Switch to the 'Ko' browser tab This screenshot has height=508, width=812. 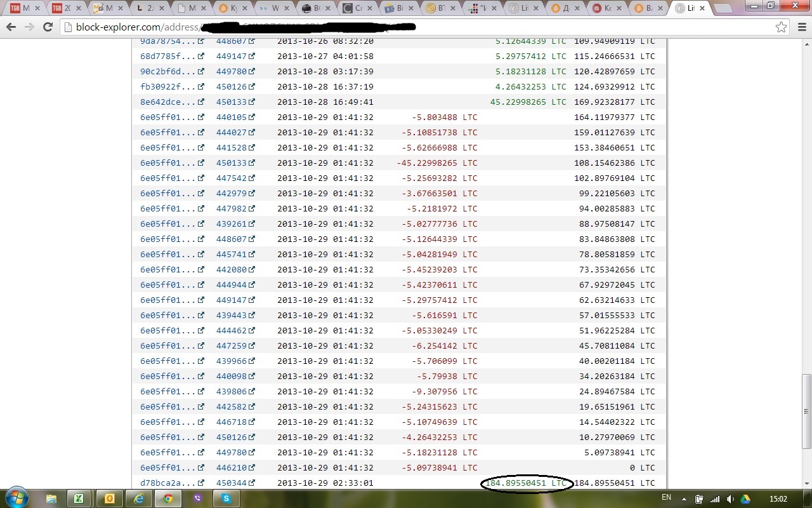pyautogui.click(x=606, y=8)
